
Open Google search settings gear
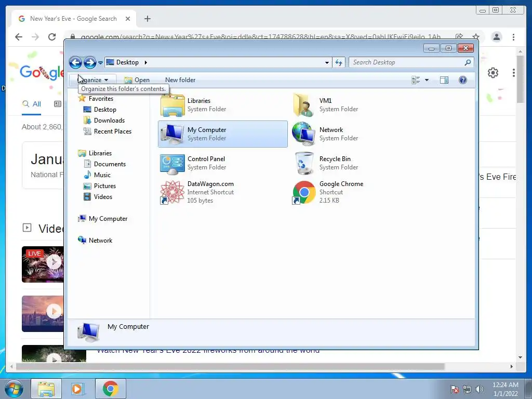tap(493, 73)
